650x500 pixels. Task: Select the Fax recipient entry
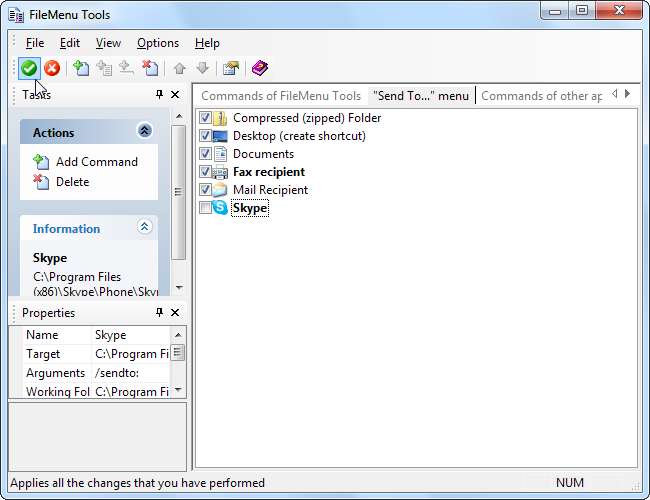[x=269, y=172]
